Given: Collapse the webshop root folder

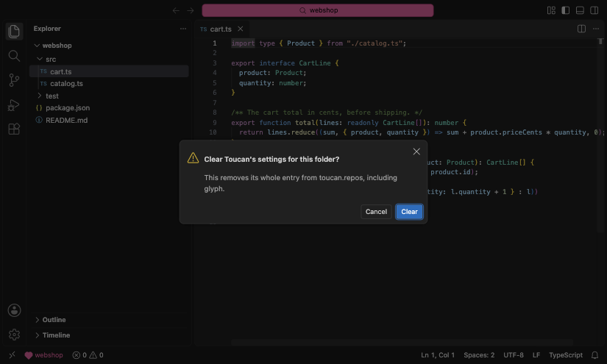Looking at the screenshot, I should coord(37,46).
